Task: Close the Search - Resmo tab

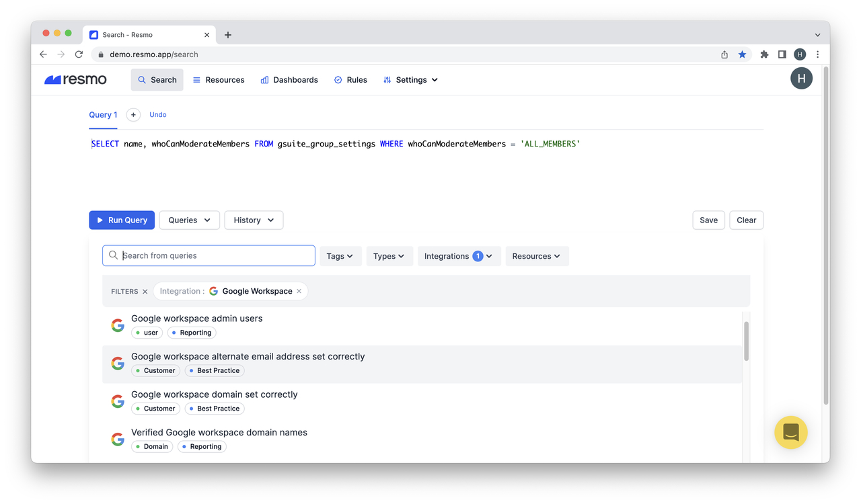Action: coord(207,35)
